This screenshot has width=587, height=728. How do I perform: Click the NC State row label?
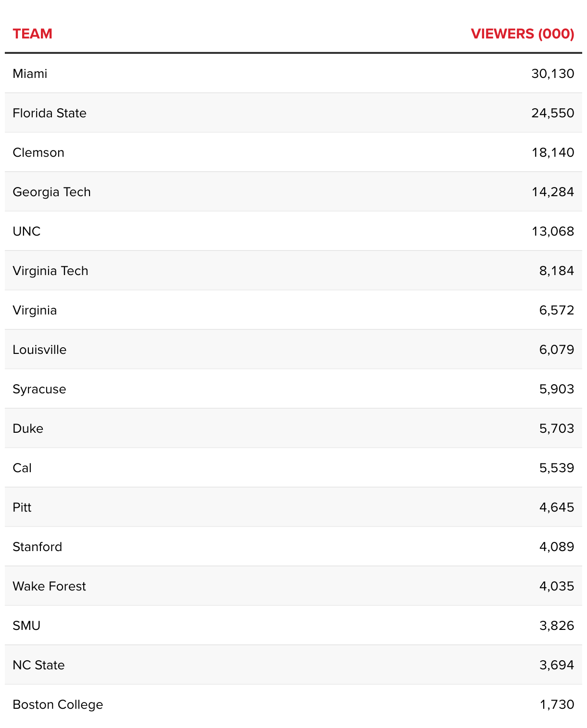38,665
